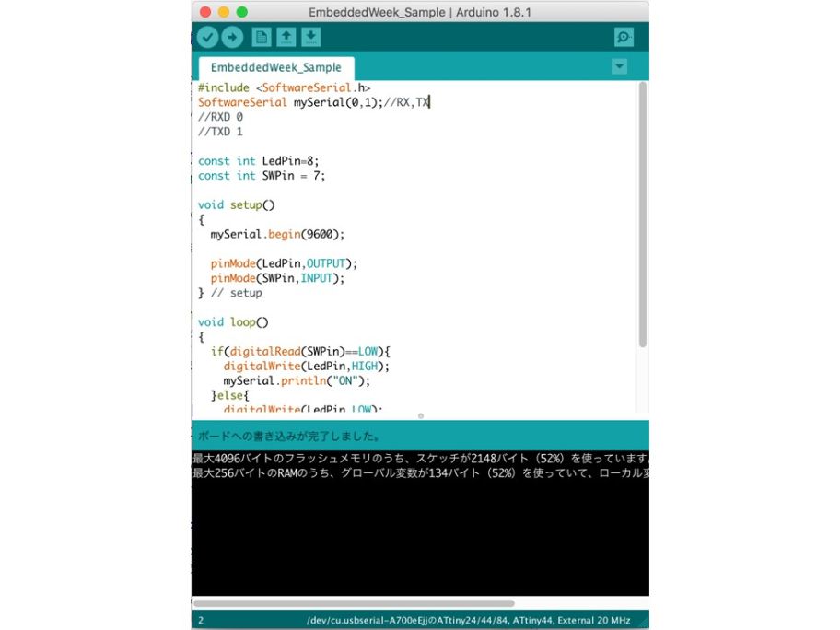The image size is (840, 630).
Task: Minimize the window with yellow button
Action: tap(224, 12)
